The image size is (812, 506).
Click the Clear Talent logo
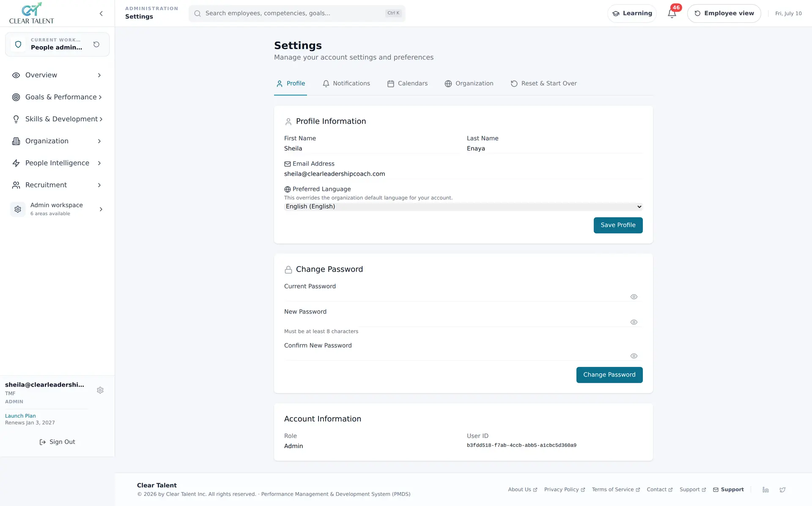[32, 13]
